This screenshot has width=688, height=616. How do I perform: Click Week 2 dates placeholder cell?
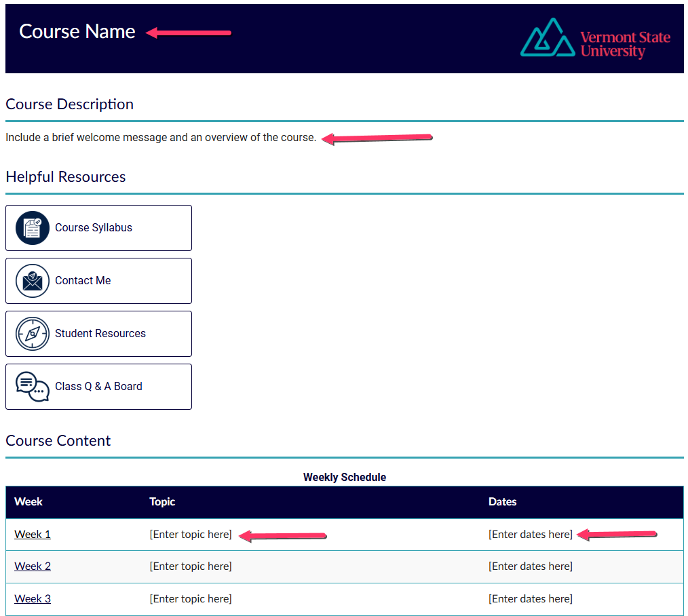[x=531, y=566]
